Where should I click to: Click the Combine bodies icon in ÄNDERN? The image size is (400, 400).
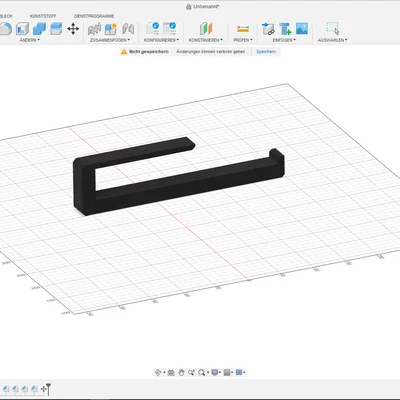tap(39, 29)
